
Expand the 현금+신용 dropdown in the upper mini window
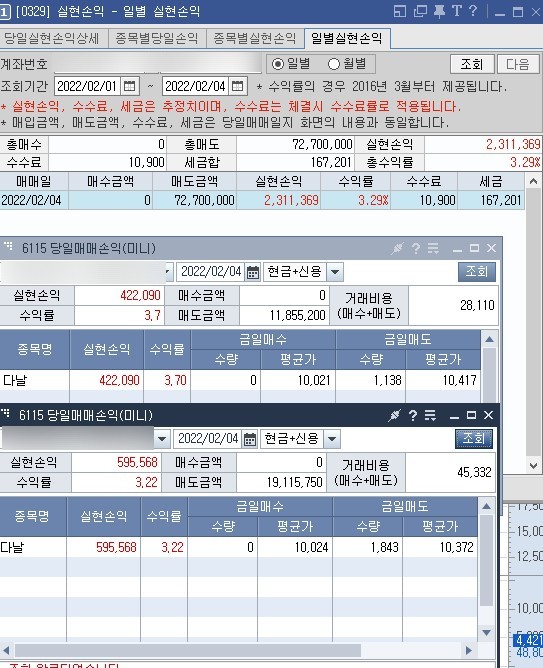[x=335, y=272]
